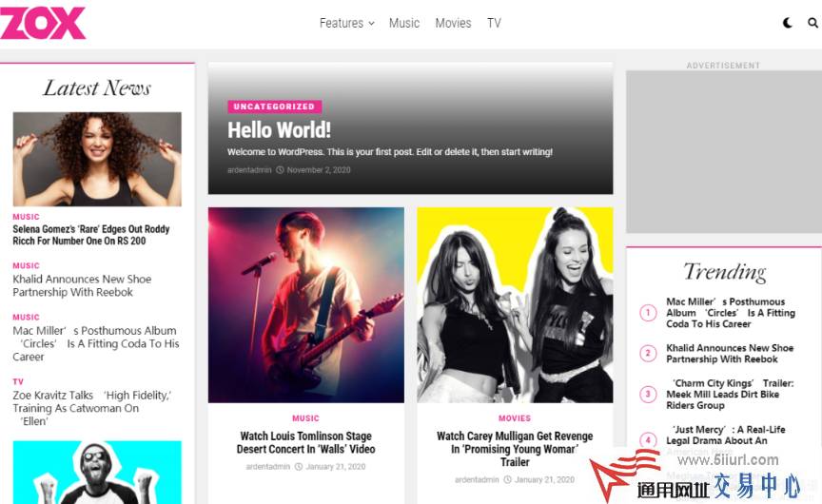Image resolution: width=822 pixels, height=504 pixels.
Task: Click the Trending heading
Action: pyautogui.click(x=725, y=271)
